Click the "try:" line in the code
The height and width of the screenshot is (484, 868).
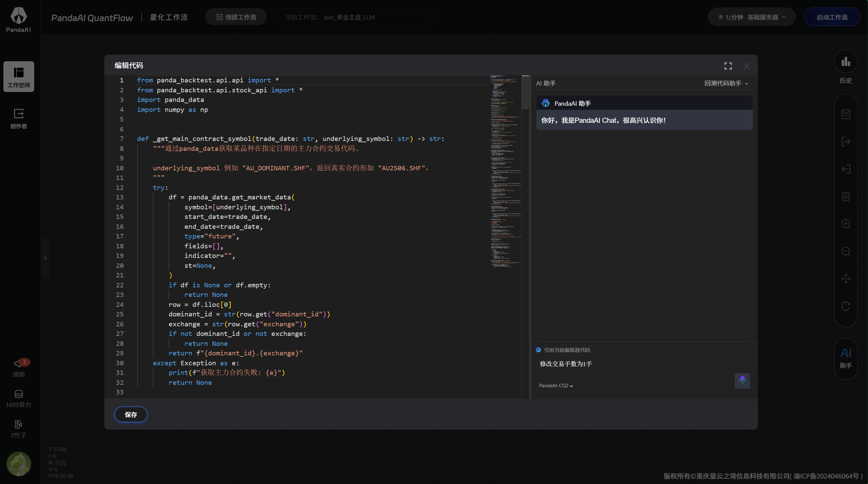click(160, 188)
